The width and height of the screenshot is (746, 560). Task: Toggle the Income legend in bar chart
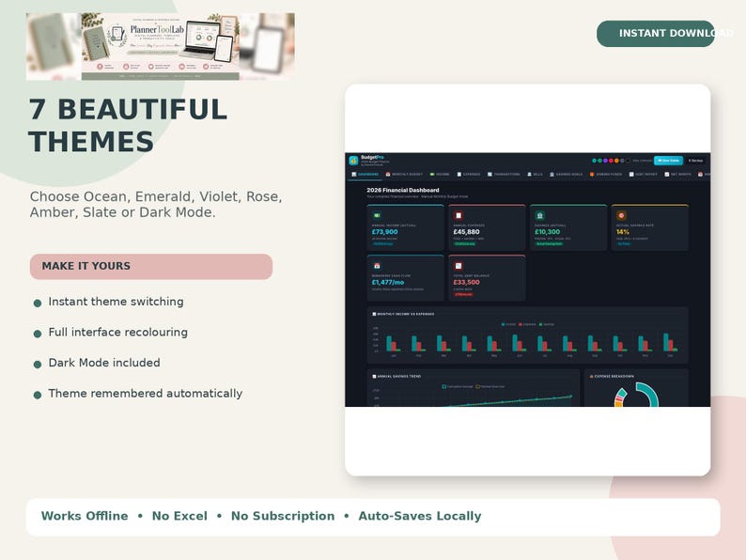click(508, 324)
